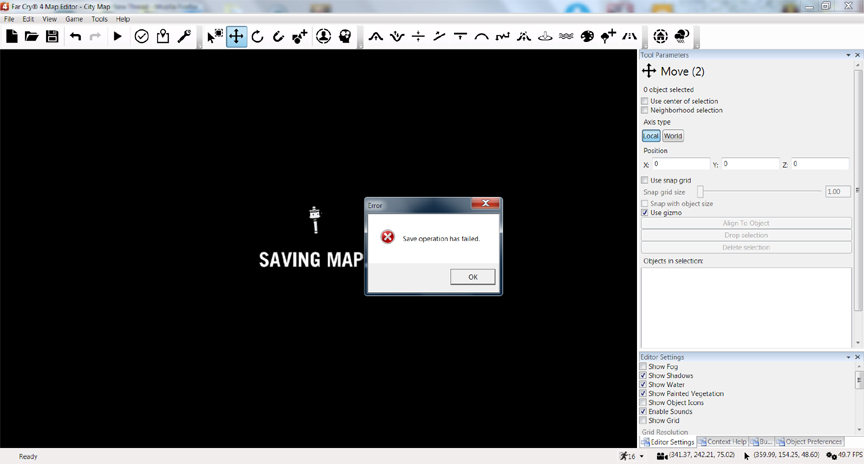
Task: Click the Add object plus icon
Action: point(300,36)
